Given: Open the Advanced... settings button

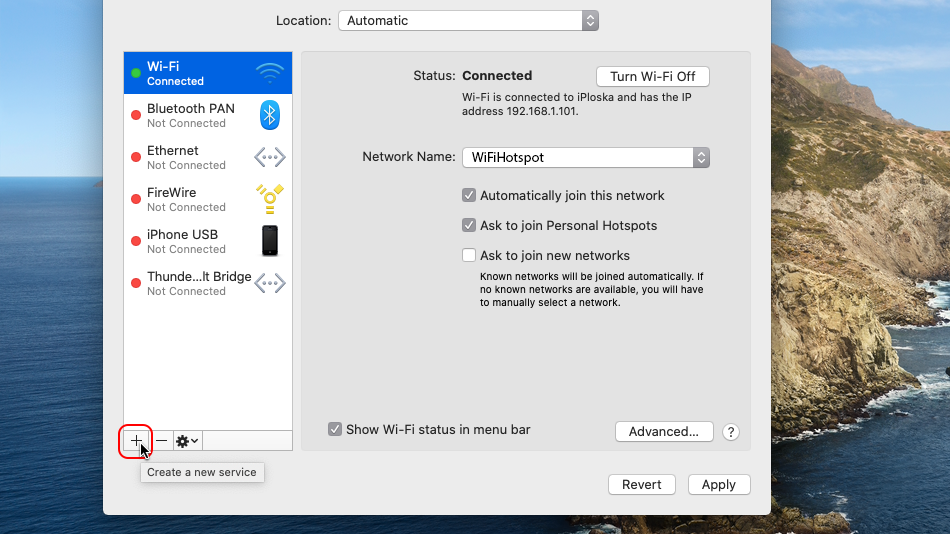Looking at the screenshot, I should [664, 432].
